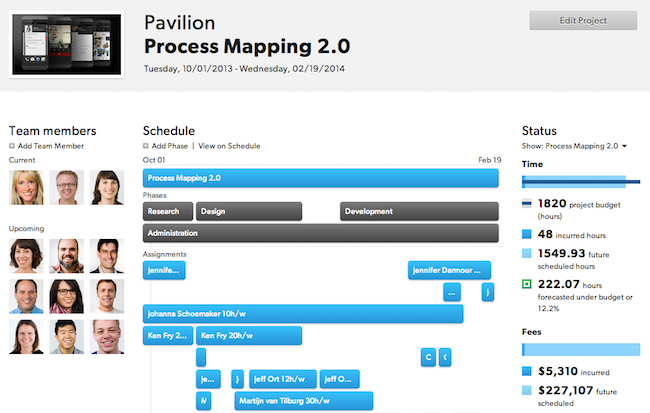Click the plus icon beside Add Team Member
This screenshot has width=650, height=413.
click(12, 146)
